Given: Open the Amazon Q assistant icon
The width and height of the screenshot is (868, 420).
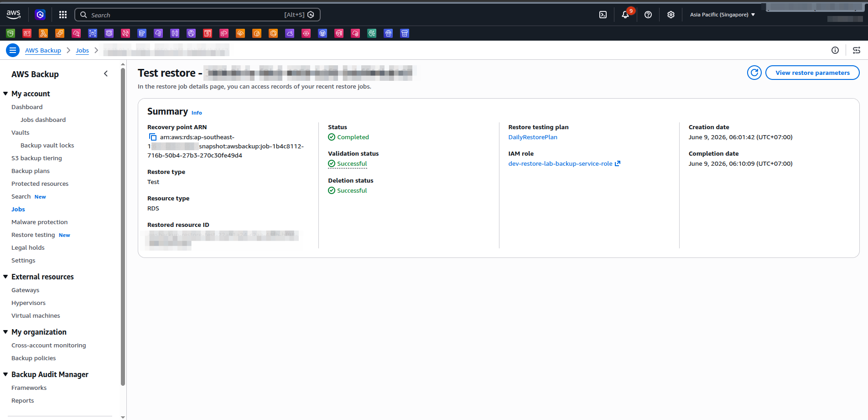Looking at the screenshot, I should tap(40, 15).
